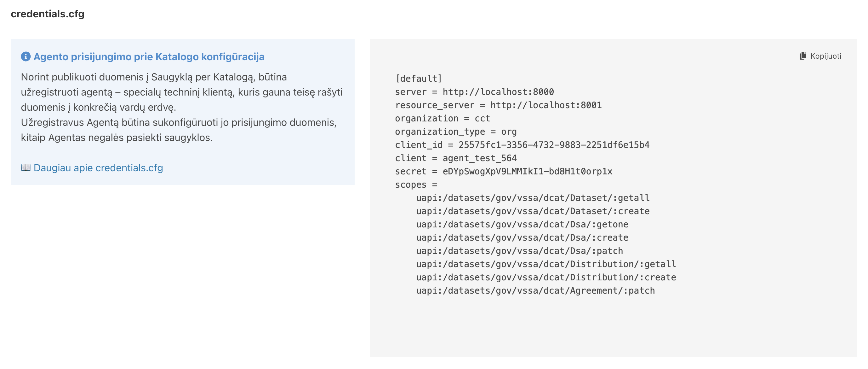Image resolution: width=868 pixels, height=369 pixels.
Task: Click the client = agent_test_564 line
Action: (456, 158)
